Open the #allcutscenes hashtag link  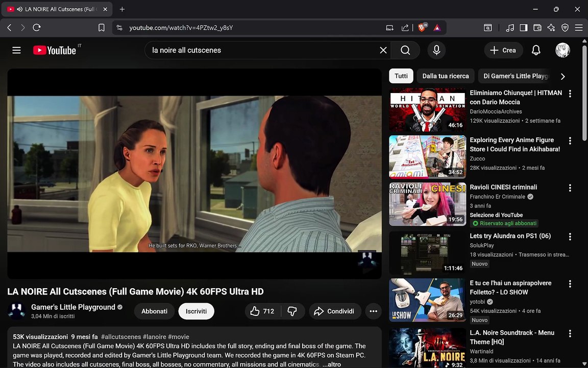(121, 337)
